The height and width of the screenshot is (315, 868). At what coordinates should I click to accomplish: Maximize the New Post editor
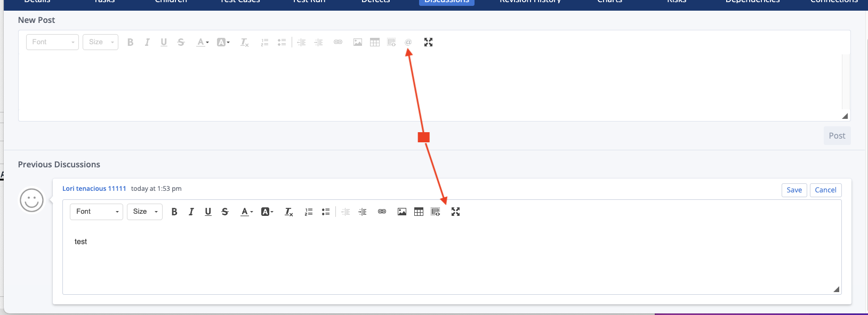pos(428,42)
